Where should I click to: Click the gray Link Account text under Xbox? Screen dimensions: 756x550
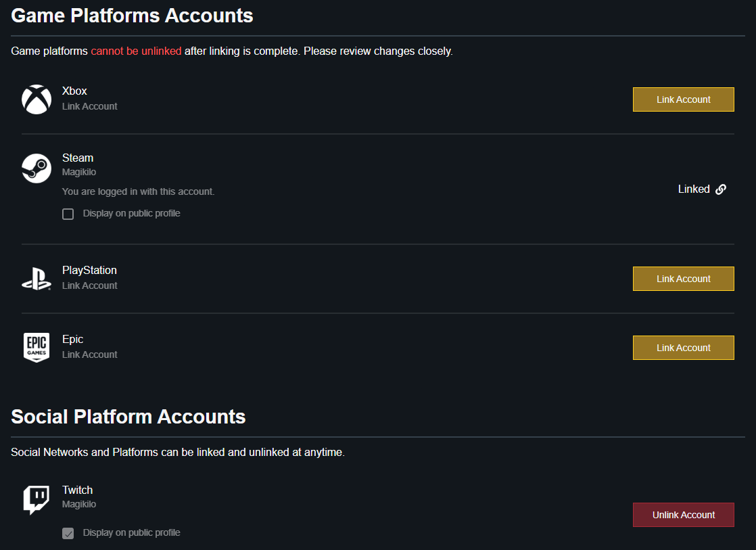click(x=90, y=106)
